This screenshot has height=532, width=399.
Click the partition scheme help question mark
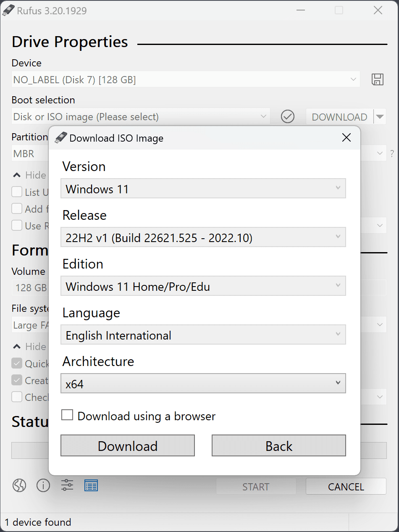click(x=392, y=153)
